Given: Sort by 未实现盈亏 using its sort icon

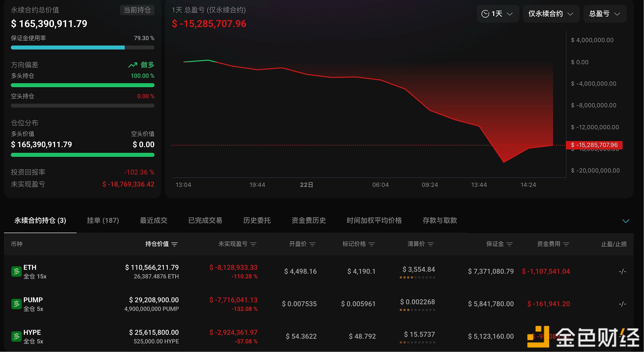Looking at the screenshot, I should [x=254, y=244].
